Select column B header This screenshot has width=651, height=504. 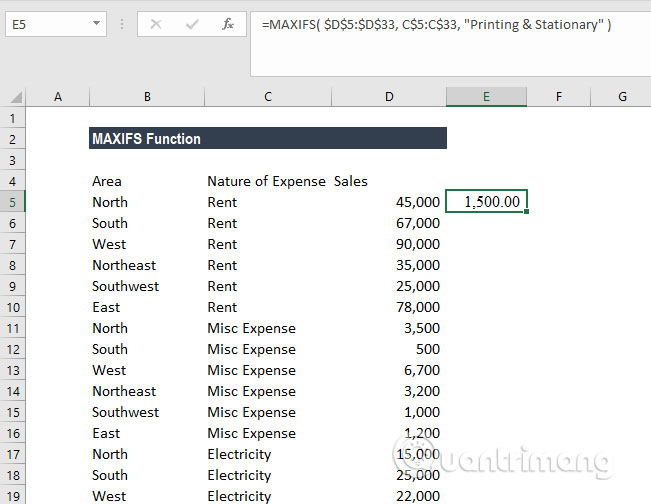pyautogui.click(x=147, y=97)
